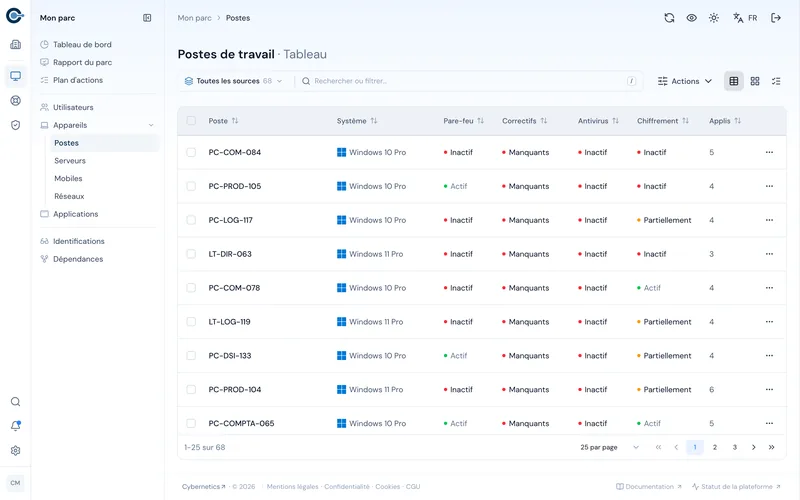This screenshot has height=500, width=800.
Task: Collapse sidebar with panel toggle icon
Action: click(x=147, y=18)
